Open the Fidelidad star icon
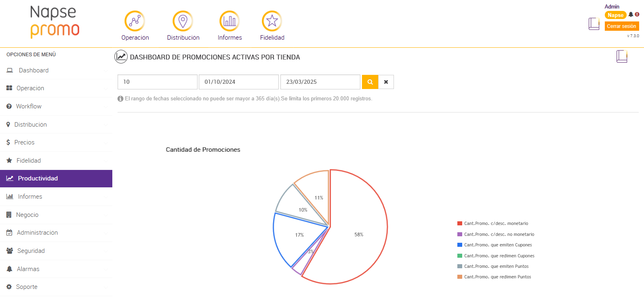 point(272,21)
